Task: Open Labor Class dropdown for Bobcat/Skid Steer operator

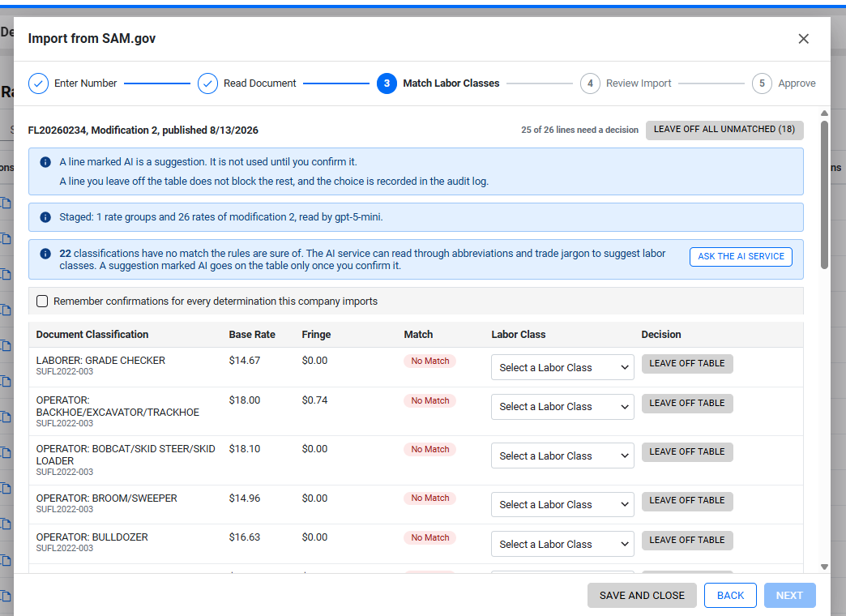Action: coord(562,456)
